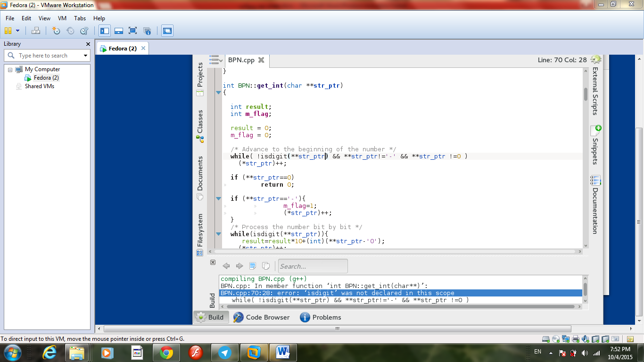Open the snapshot manager tool
Viewport: 644px width, 362px height.
(84, 31)
